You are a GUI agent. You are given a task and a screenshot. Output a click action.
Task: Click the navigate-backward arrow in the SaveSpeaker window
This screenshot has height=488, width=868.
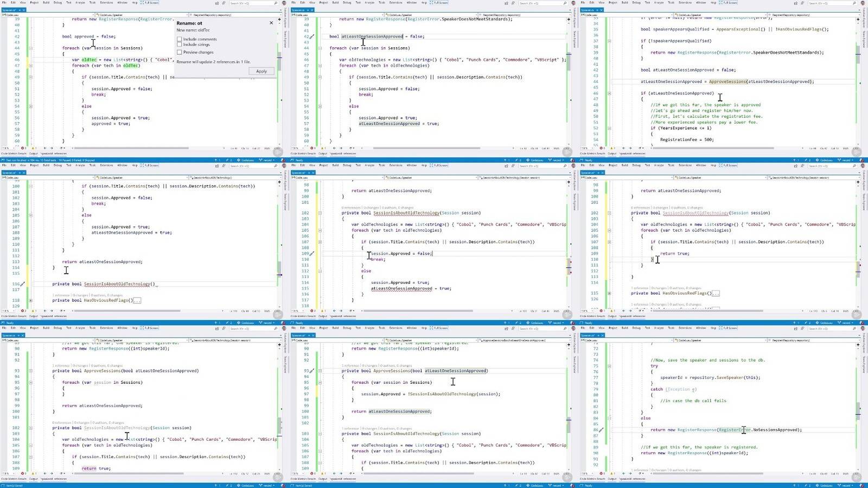click(x=624, y=473)
